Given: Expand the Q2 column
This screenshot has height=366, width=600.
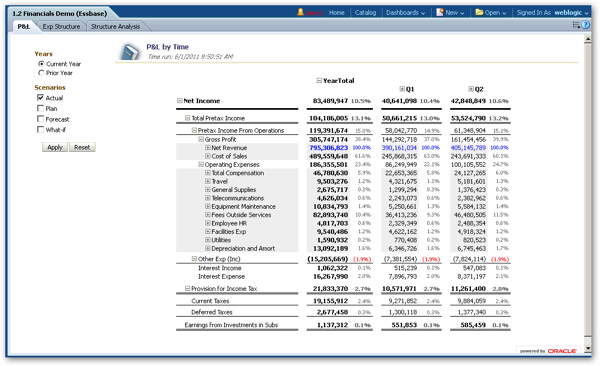Looking at the screenshot, I should coord(471,89).
